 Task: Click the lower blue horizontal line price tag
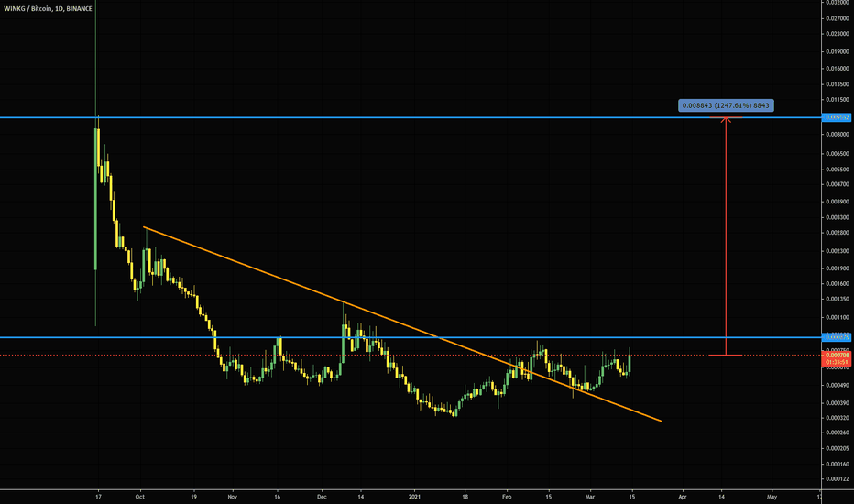[x=838, y=338]
